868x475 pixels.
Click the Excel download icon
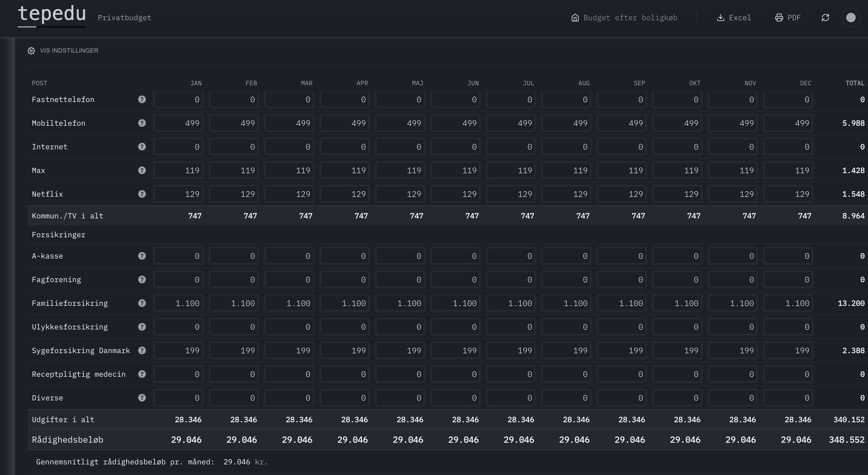tap(720, 18)
